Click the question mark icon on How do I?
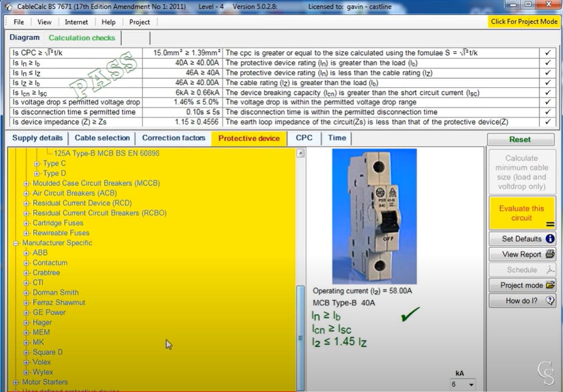 pos(550,300)
